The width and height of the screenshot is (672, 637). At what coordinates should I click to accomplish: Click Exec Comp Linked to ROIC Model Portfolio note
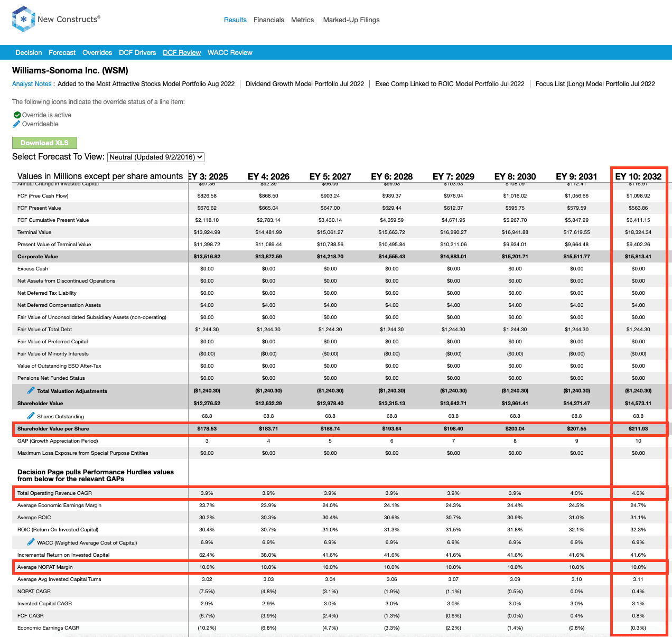(x=450, y=84)
